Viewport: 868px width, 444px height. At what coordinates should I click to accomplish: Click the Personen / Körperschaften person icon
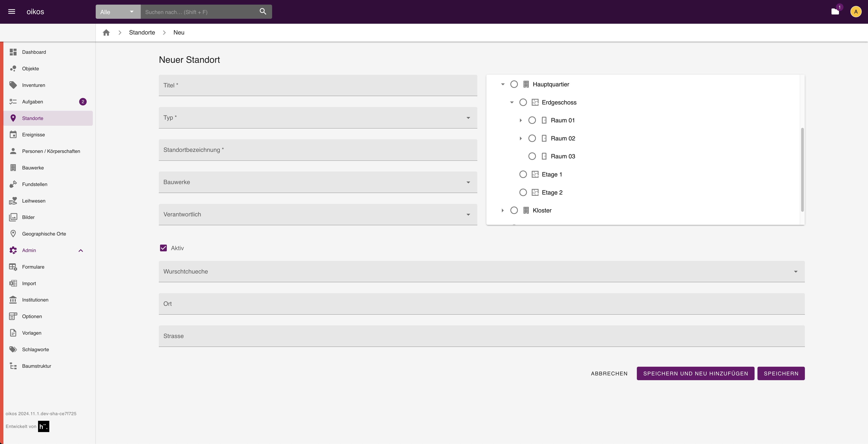click(x=13, y=151)
